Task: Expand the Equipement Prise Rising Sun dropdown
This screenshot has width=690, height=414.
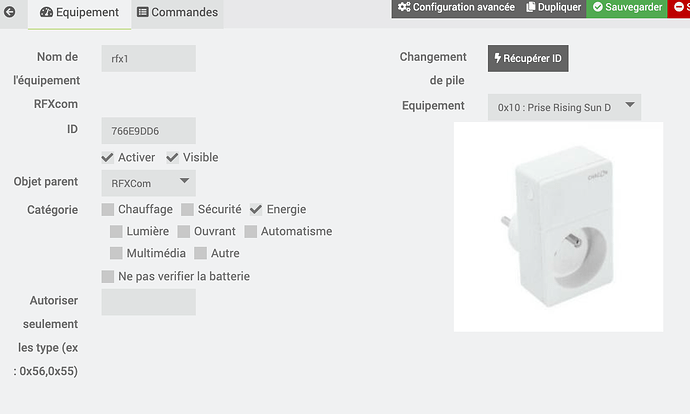Action: pos(564,107)
